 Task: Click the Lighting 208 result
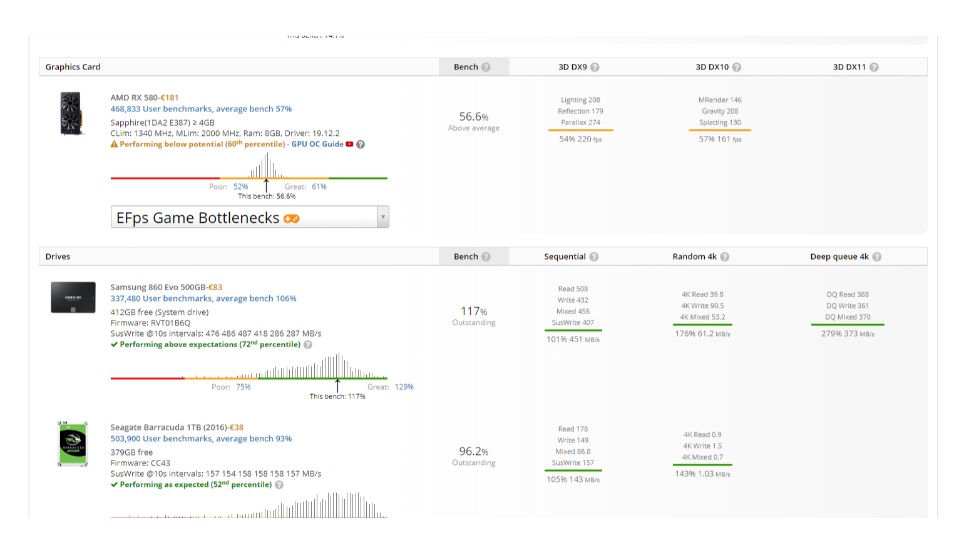click(x=580, y=100)
